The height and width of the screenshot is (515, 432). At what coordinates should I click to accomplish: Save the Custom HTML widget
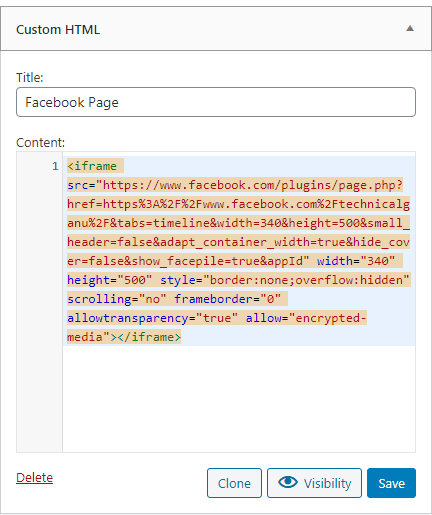click(391, 483)
